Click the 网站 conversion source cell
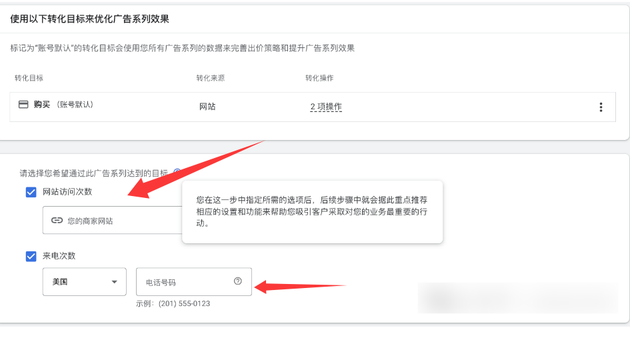 click(x=207, y=107)
